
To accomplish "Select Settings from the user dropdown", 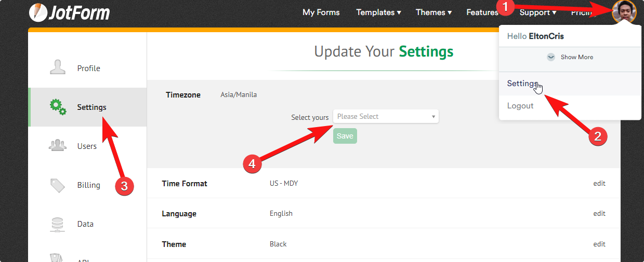I will 570,84.
